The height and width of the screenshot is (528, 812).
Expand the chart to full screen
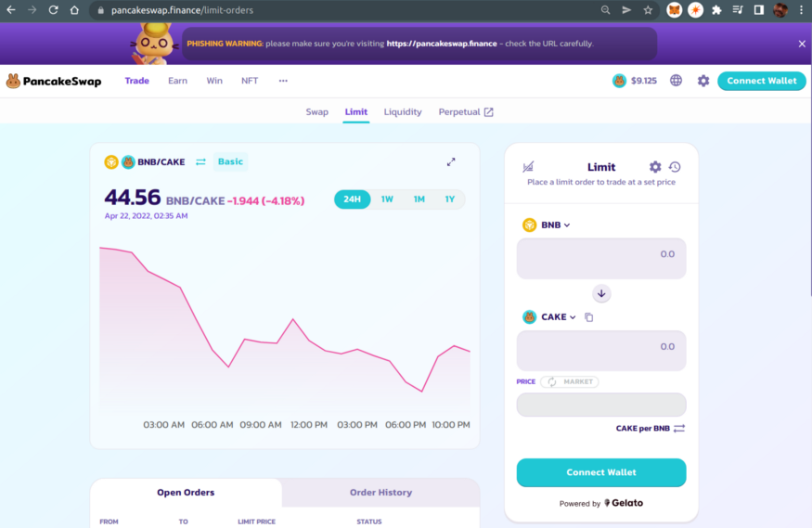451,162
